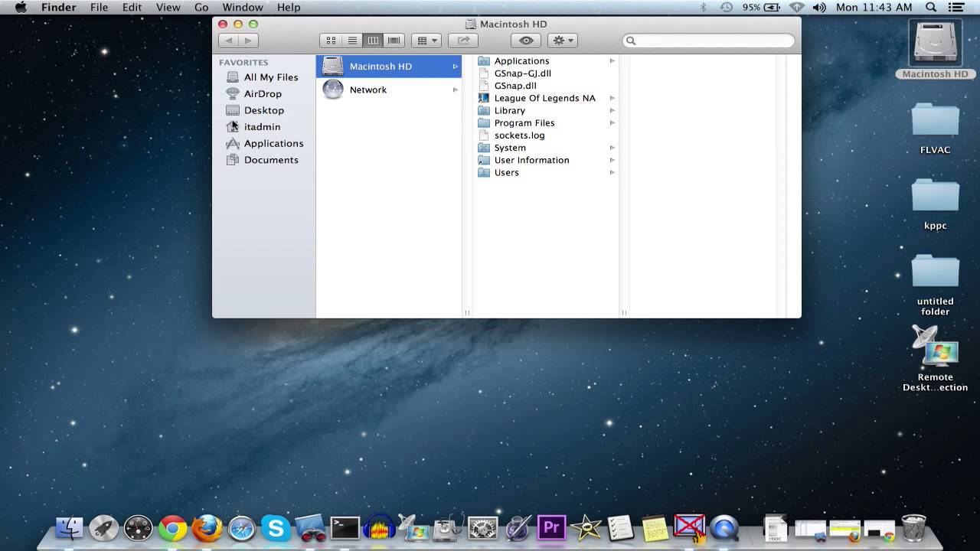The height and width of the screenshot is (551, 980).
Task: Expand Applications folder arrow in column
Action: (612, 60)
